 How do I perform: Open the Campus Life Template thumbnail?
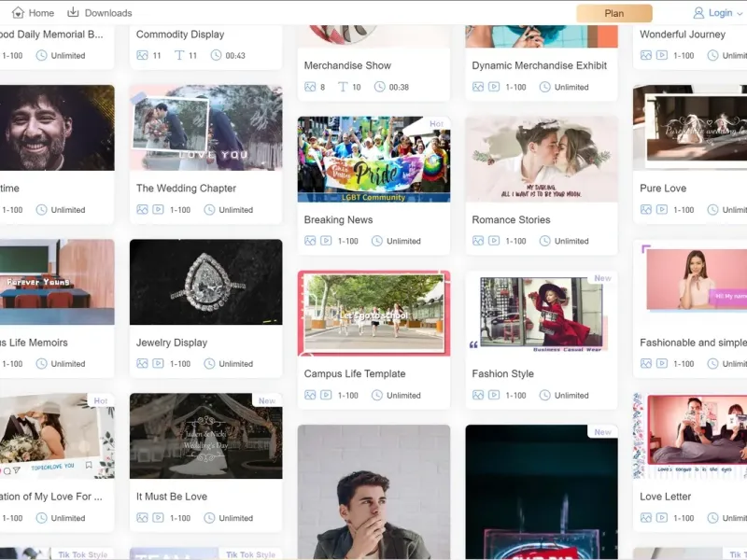374,314
